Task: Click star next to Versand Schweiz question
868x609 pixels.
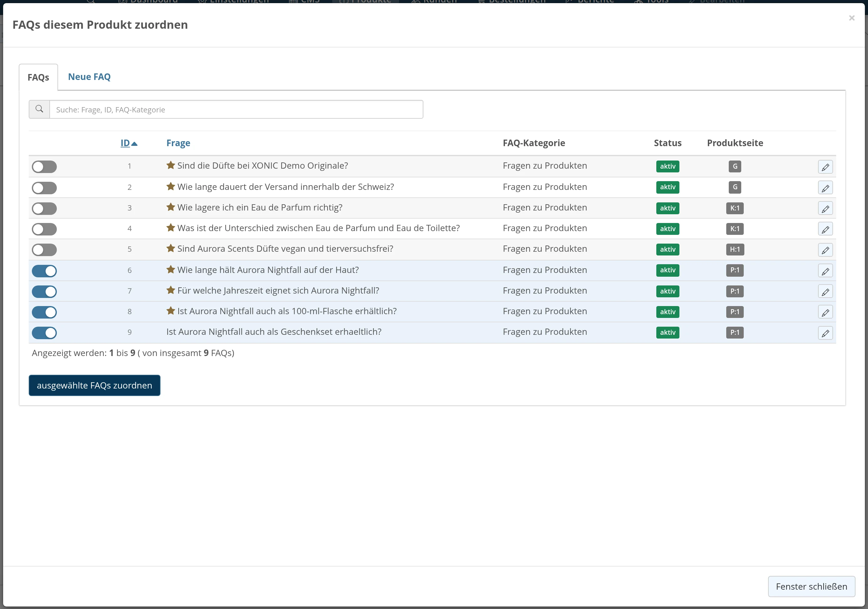Action: [x=170, y=186]
